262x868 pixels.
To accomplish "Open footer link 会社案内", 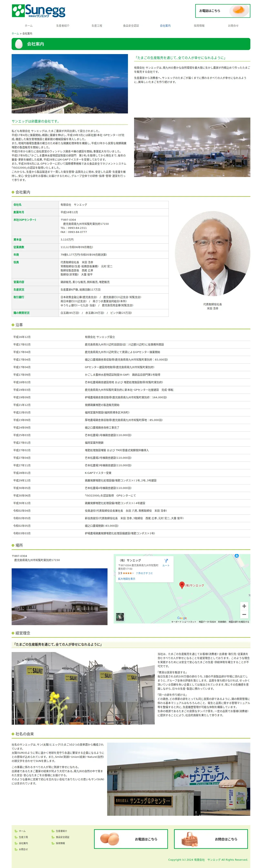I will click(23, 843).
